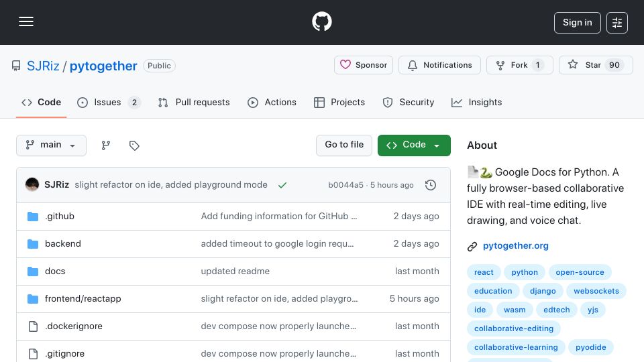Screen dimensions: 644x362
Task: Open the 'updated readme' commit message
Action: tap(235, 271)
